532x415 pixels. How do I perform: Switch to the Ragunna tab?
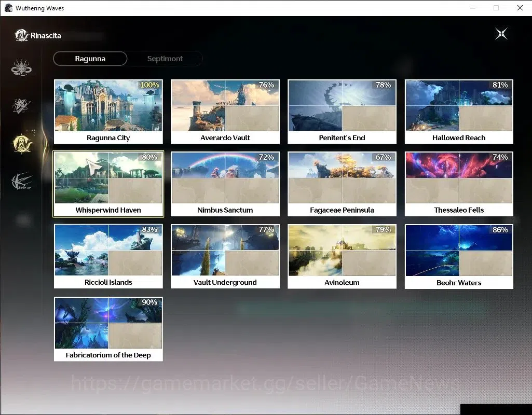pos(90,59)
